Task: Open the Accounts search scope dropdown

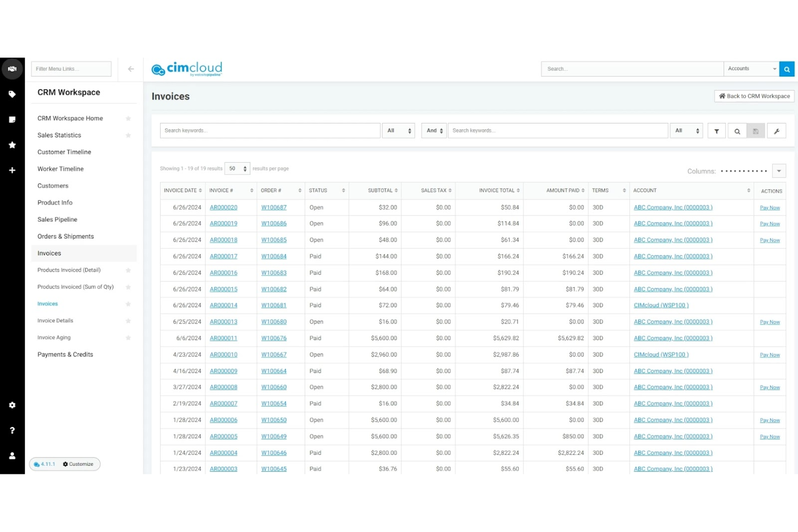Action: tap(751, 68)
